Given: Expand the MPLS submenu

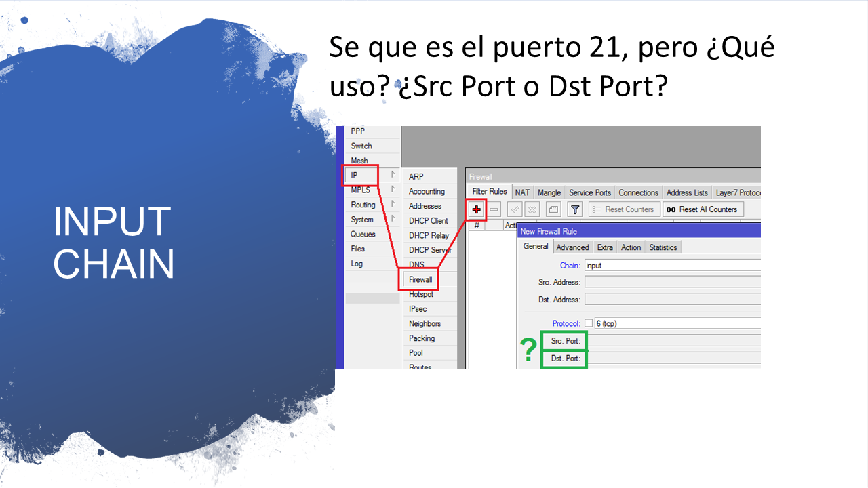Looking at the screenshot, I should click(393, 190).
